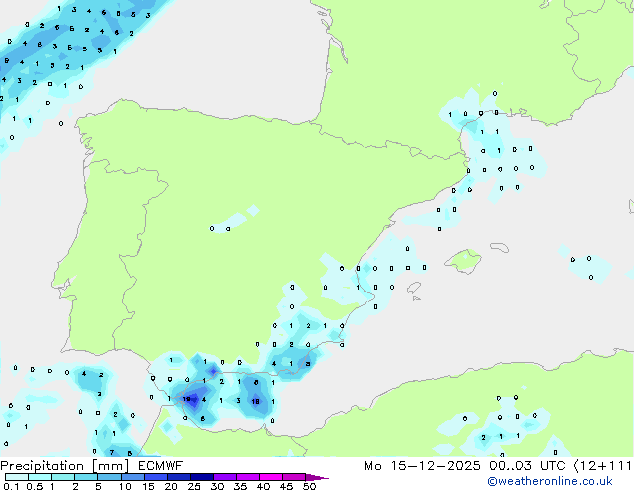Image resolution: width=634 pixels, height=490 pixels.
Task: Click the forecast date '15-12-2025'
Action: click(x=435, y=466)
